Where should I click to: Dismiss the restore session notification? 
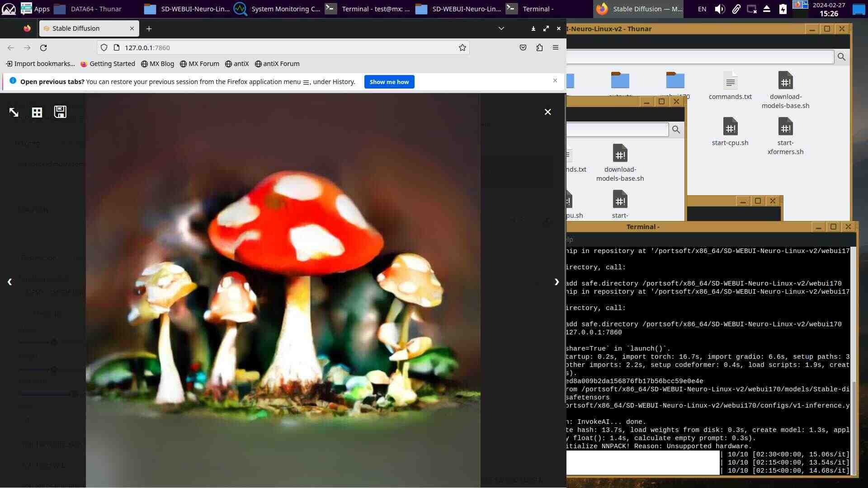click(555, 80)
